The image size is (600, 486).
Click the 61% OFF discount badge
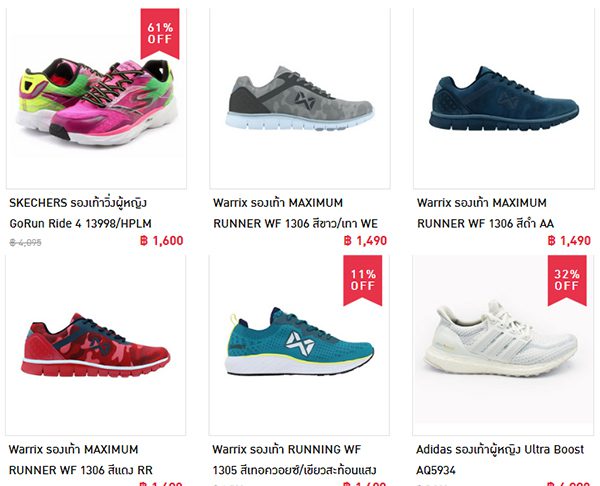160,34
